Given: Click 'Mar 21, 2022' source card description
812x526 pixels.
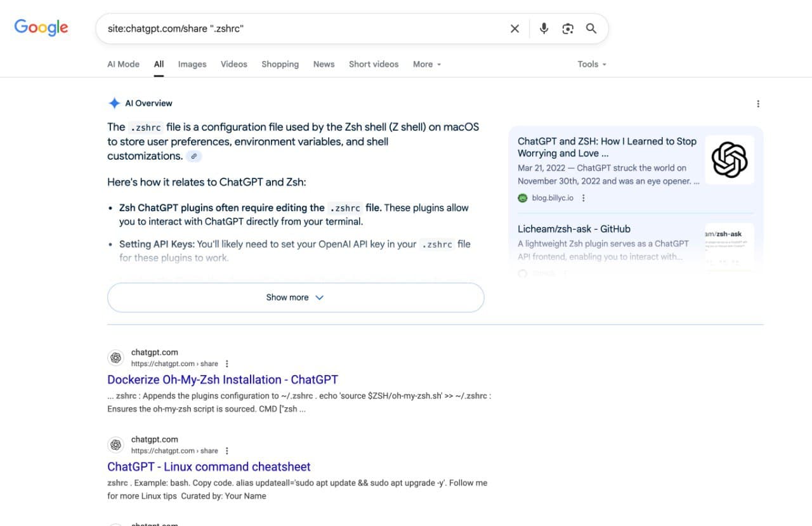Looking at the screenshot, I should [x=608, y=174].
